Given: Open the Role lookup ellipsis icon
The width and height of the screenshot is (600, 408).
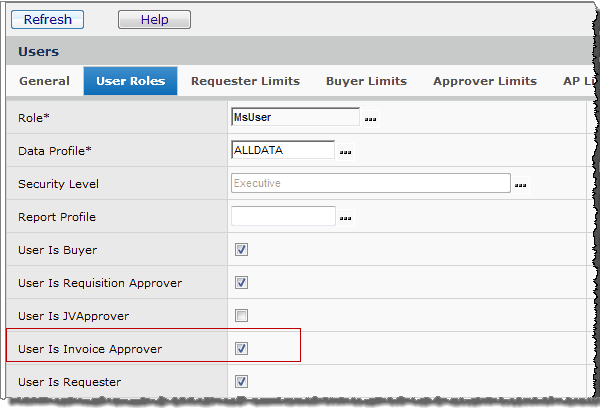Looking at the screenshot, I should [370, 119].
